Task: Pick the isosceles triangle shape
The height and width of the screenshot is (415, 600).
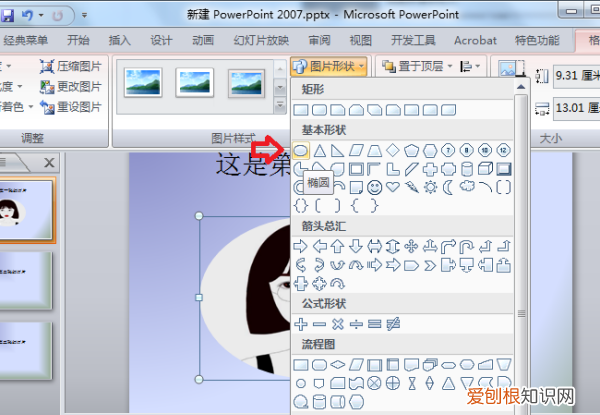Action: [x=320, y=150]
